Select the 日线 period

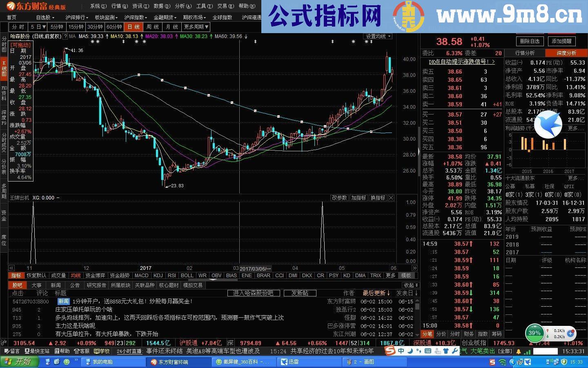[134, 27]
